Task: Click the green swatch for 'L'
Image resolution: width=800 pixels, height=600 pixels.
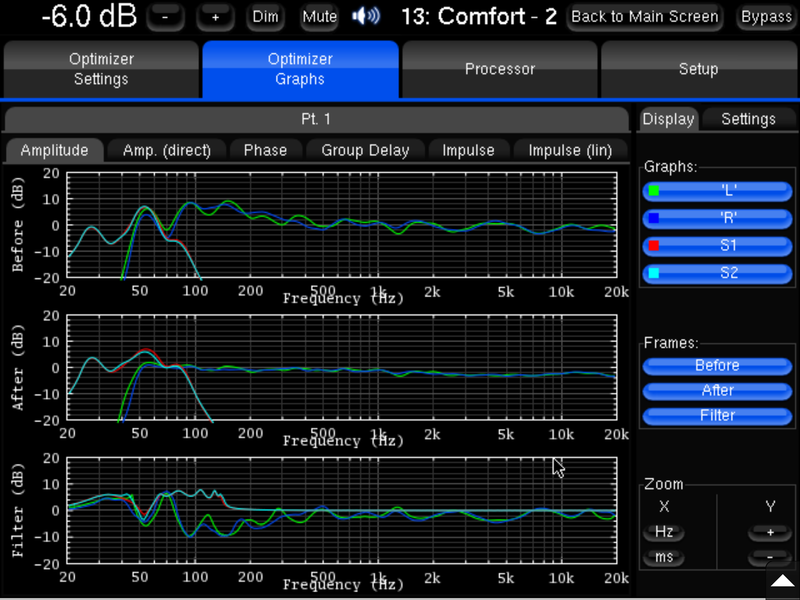Action: [654, 191]
